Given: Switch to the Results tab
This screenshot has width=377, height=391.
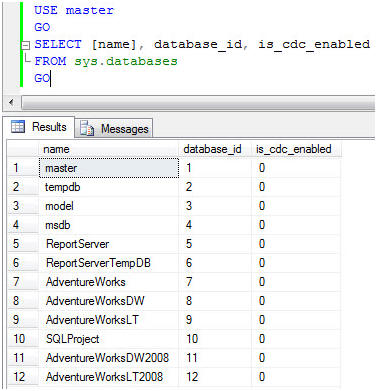Looking at the screenshot, I should (x=39, y=127).
